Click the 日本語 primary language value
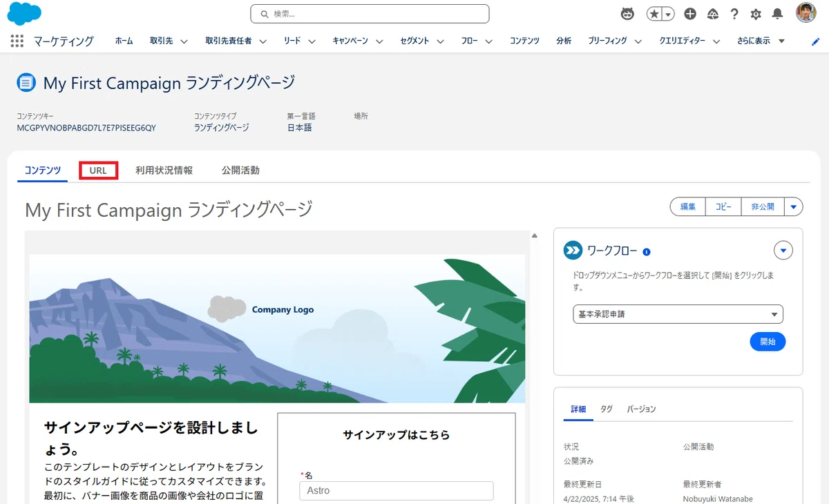Viewport: 829px width, 504px height. 299,128
